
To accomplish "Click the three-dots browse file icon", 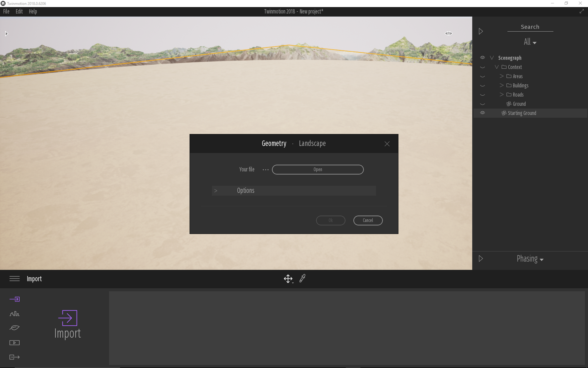I will 266,170.
